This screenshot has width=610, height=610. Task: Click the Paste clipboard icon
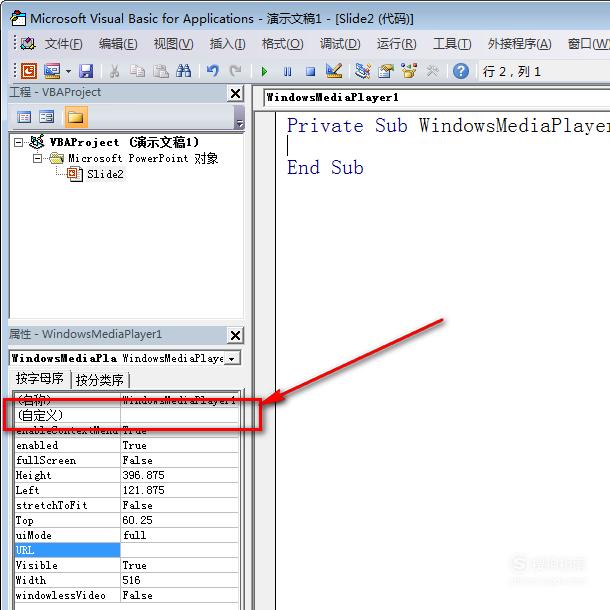coord(160,71)
